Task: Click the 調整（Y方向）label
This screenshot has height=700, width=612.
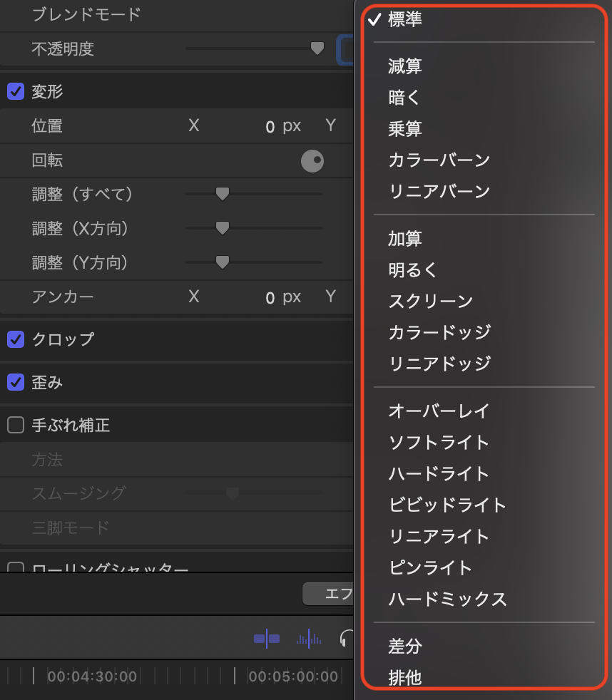Action: click(81, 262)
